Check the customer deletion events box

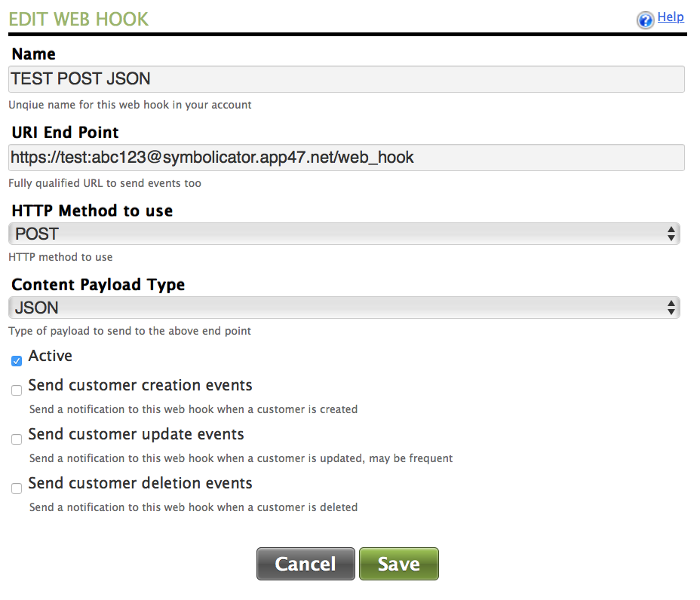coord(16,488)
